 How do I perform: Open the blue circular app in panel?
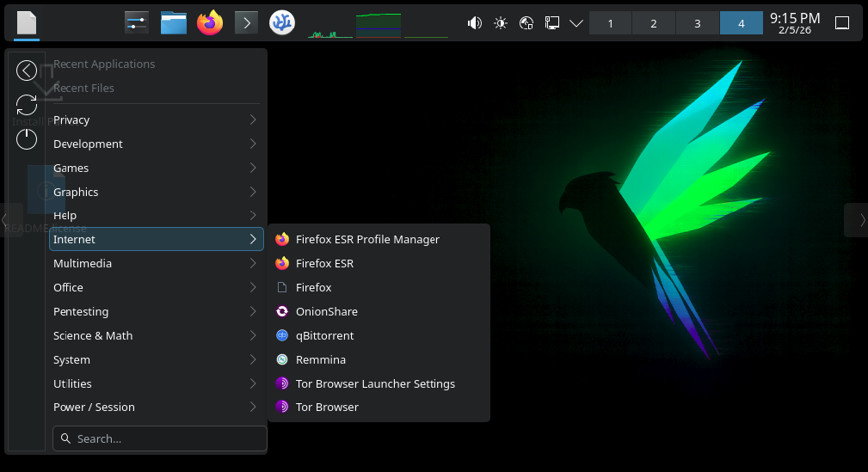coord(282,22)
